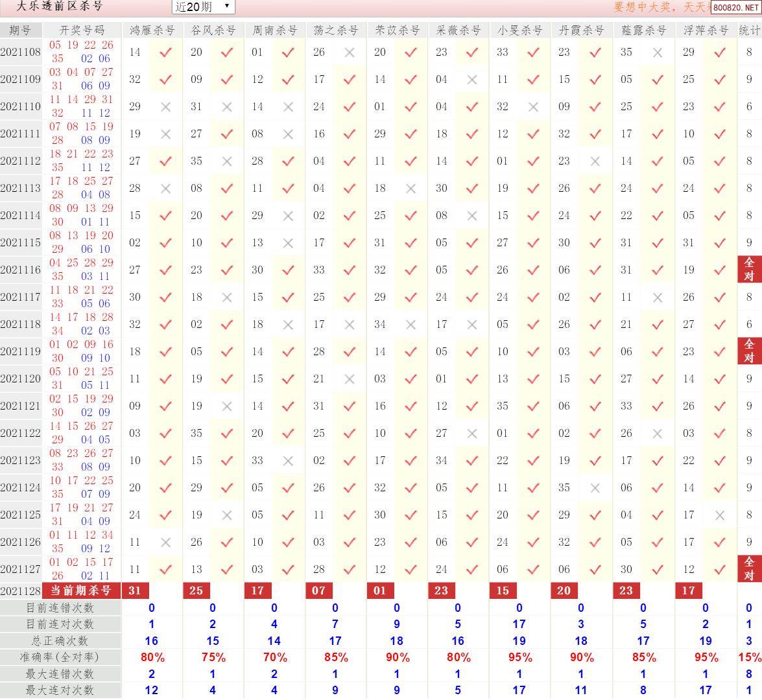762x700 pixels.
Task: Click the 大乐透前区杀号 page title
Action: pos(59,6)
